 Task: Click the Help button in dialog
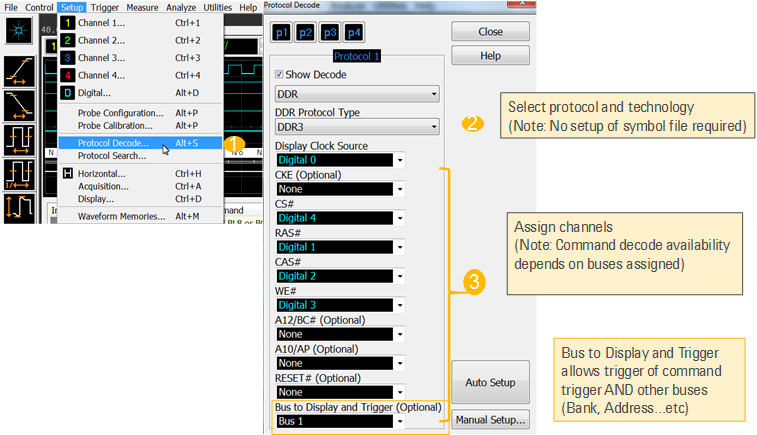click(x=490, y=56)
